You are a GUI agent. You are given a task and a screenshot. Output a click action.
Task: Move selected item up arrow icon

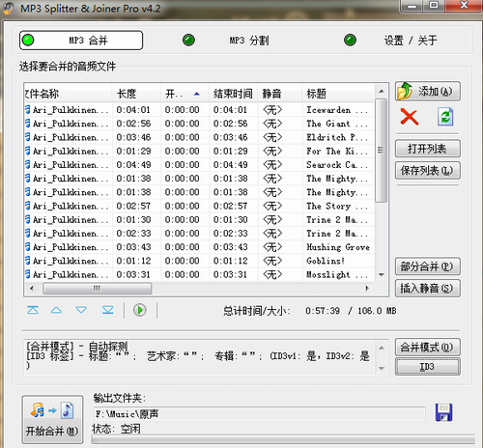(56, 310)
